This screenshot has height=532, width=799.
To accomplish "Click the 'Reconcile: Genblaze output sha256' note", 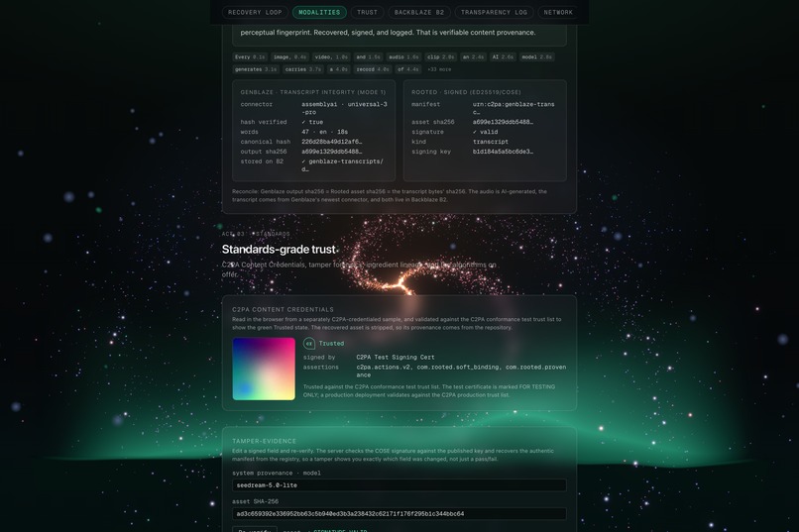I will click(x=390, y=195).
